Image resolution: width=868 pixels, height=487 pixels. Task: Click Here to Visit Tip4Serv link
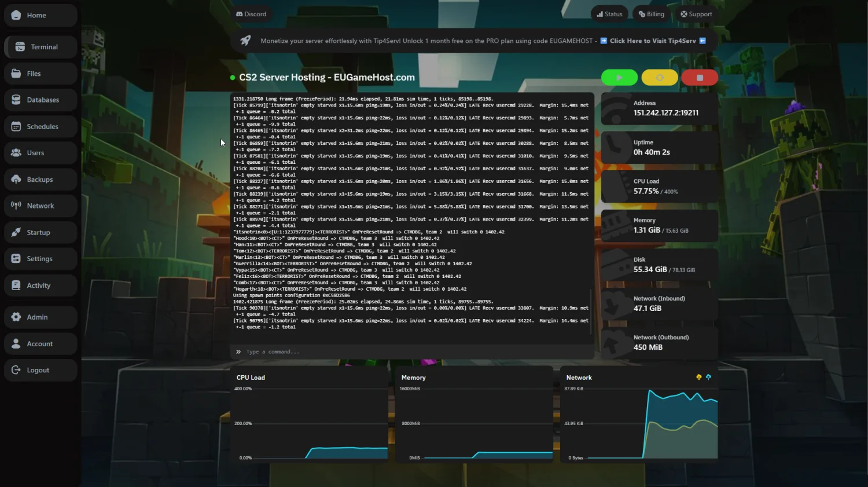(x=653, y=41)
